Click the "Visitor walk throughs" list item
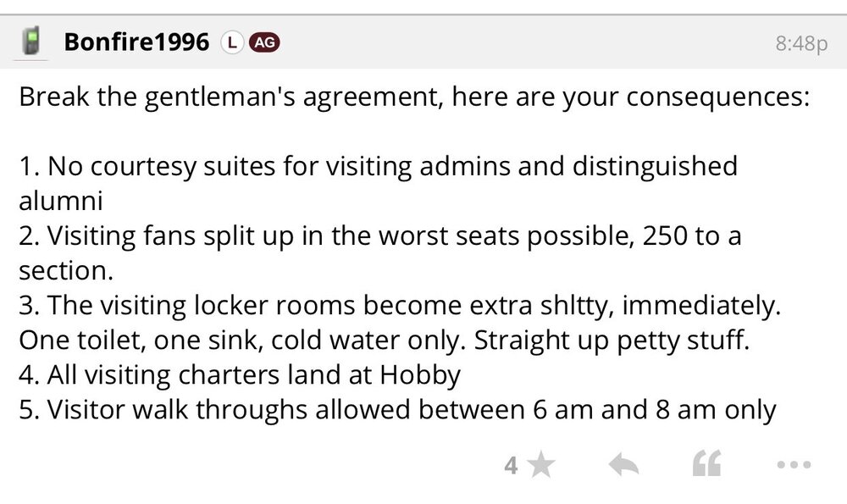The width and height of the screenshot is (847, 504). click(x=397, y=409)
